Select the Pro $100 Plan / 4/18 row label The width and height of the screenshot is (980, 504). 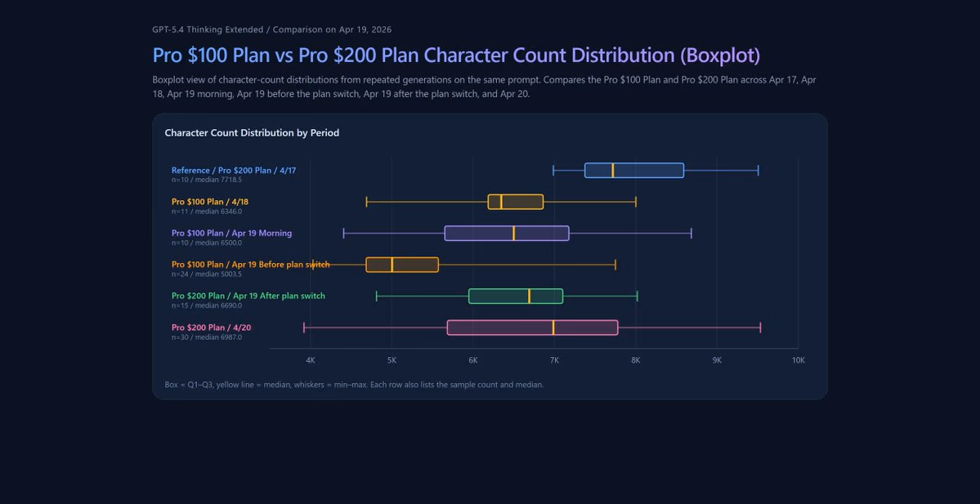click(210, 202)
